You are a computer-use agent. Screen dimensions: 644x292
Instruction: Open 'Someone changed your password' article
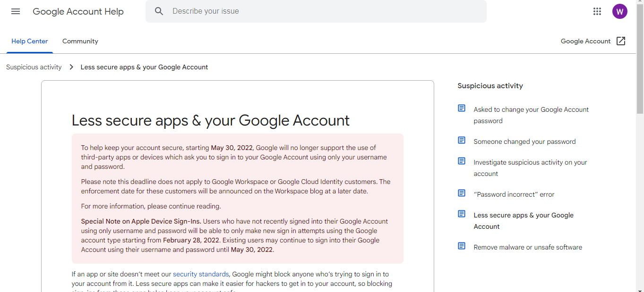[x=524, y=142]
